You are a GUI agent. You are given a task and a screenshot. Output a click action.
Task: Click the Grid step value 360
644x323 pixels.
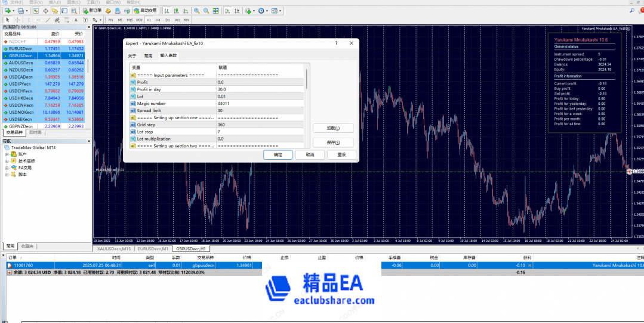[x=260, y=125]
